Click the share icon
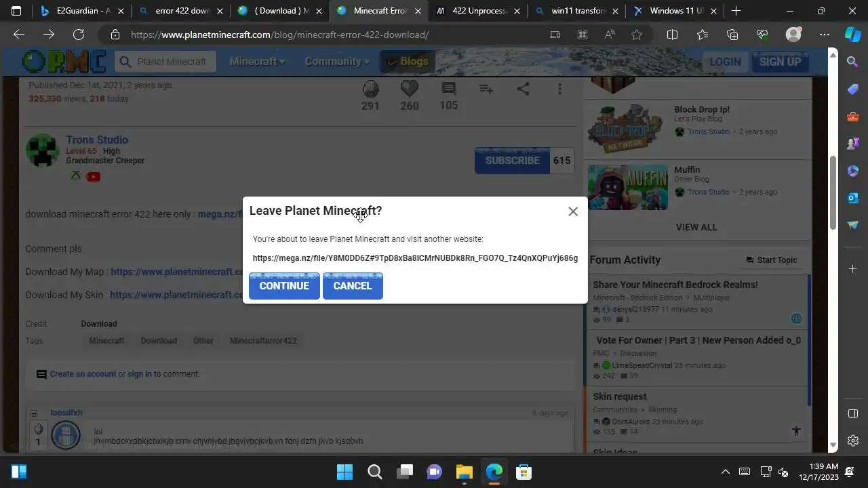Viewport: 868px width, 488px height. coord(523,89)
